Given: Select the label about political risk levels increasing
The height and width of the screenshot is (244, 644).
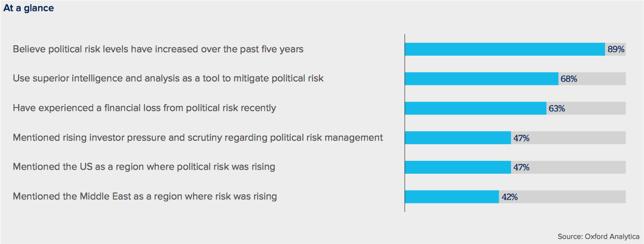Looking at the screenshot, I should coord(158,49).
